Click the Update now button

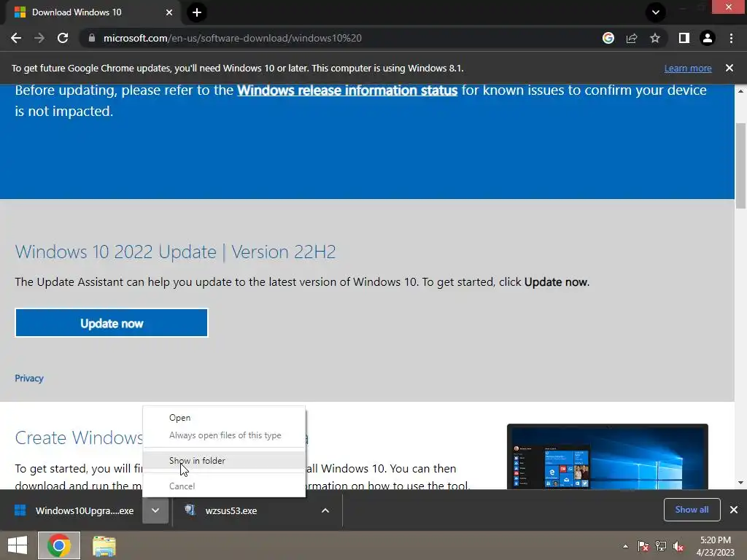(112, 323)
